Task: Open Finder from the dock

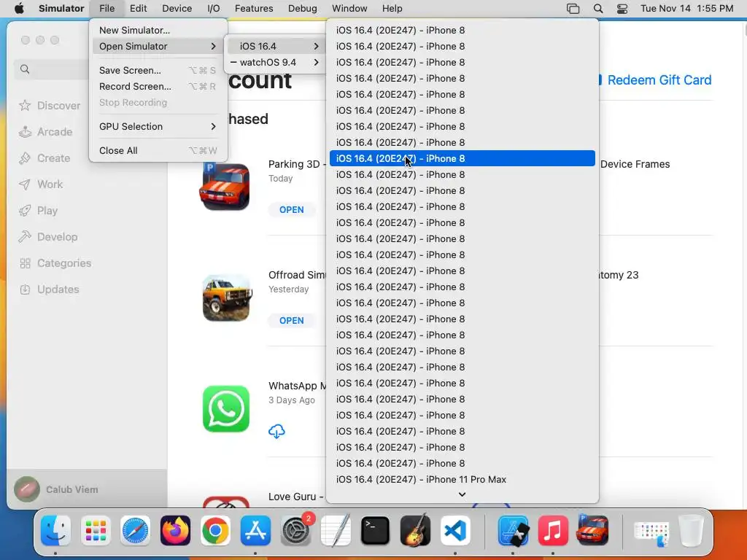Action: pos(55,531)
